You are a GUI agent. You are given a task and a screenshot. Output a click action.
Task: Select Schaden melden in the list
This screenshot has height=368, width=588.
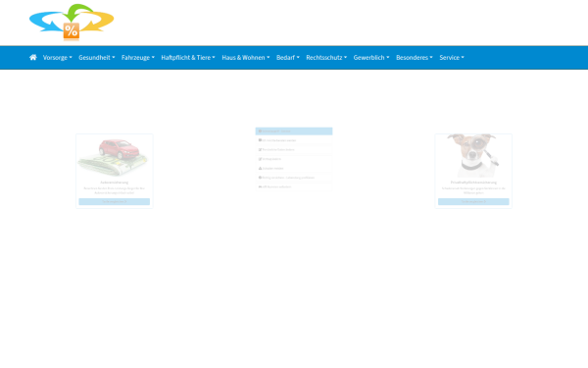294,168
